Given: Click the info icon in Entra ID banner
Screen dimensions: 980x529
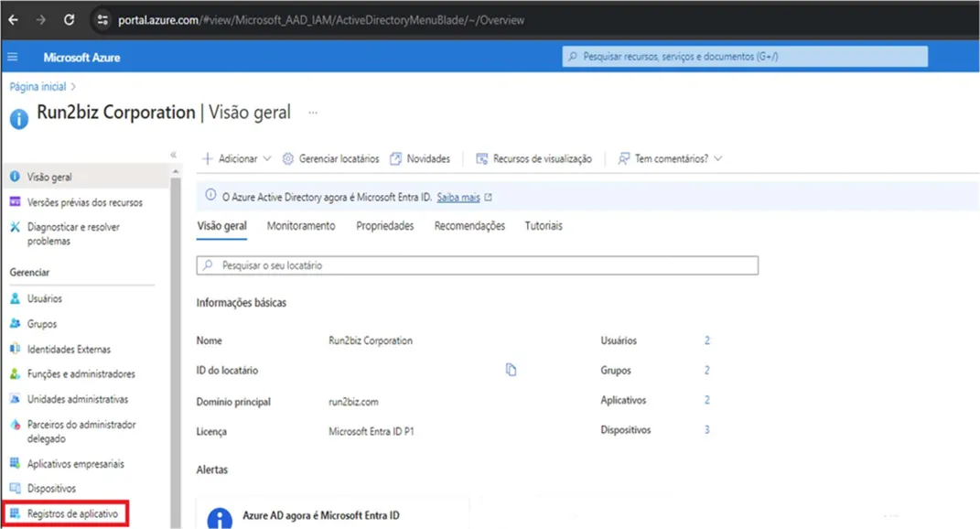Looking at the screenshot, I should point(211,196).
